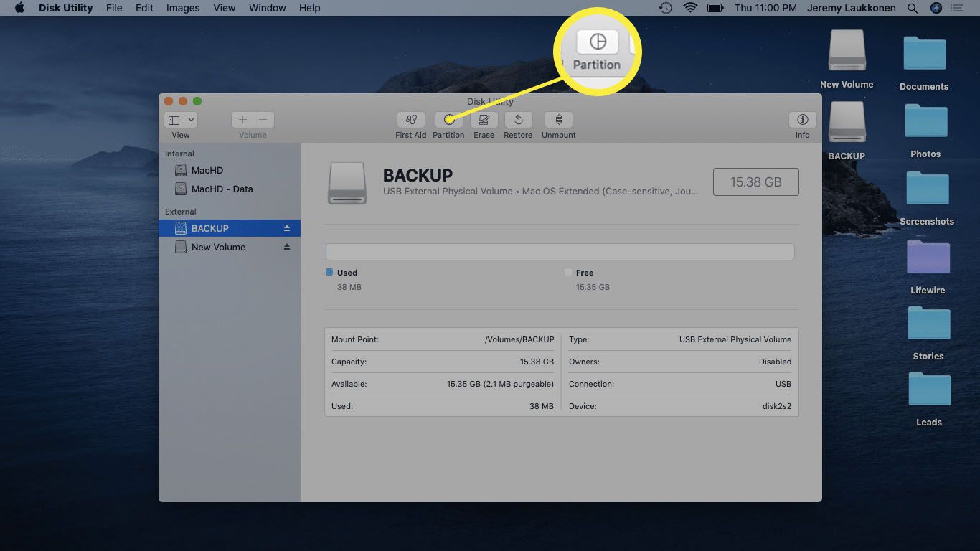Remove volume with minus button
The height and width of the screenshot is (551, 980).
point(263,120)
